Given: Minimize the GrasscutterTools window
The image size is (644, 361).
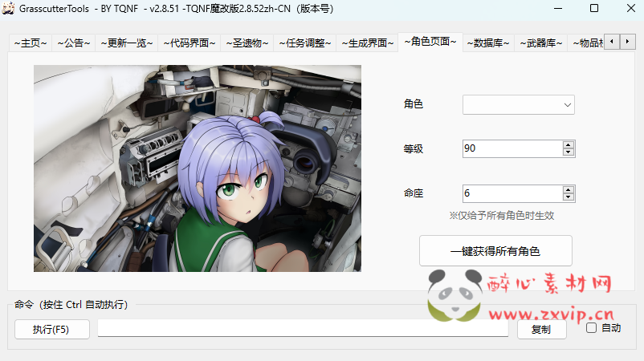Looking at the screenshot, I should [x=558, y=8].
